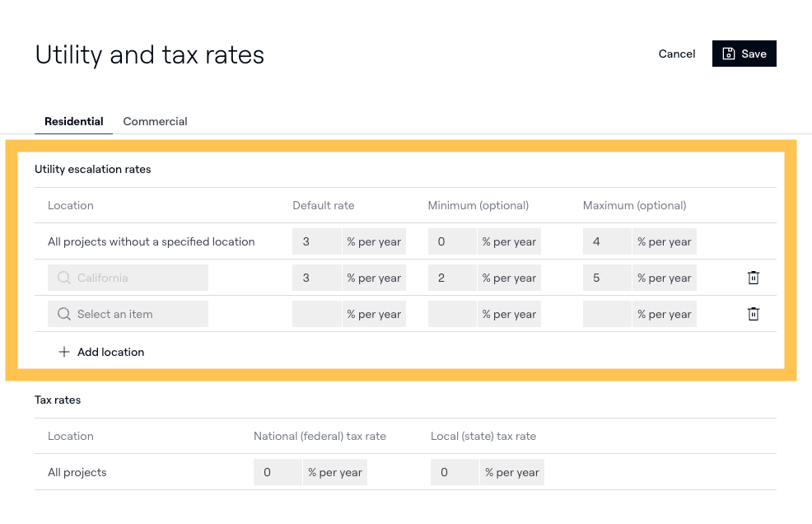Click California's default rate field
The image size is (812, 524).
tap(316, 278)
